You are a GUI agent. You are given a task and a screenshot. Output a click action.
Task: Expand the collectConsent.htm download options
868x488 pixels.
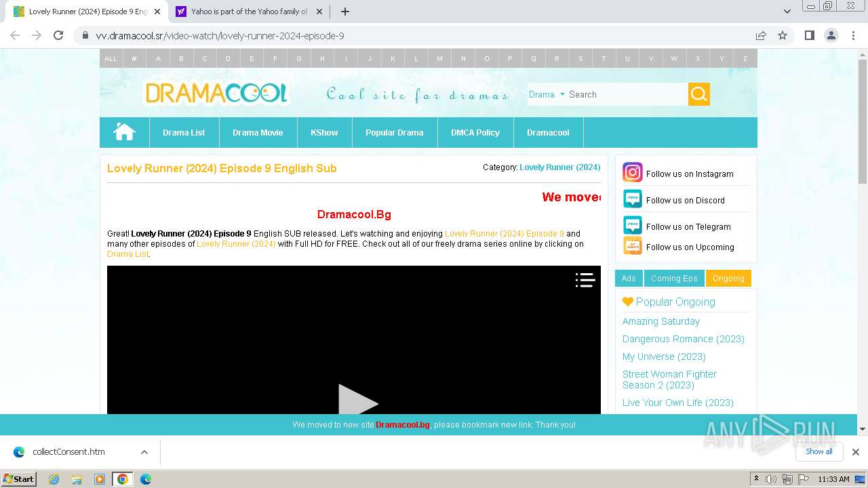pyautogui.click(x=144, y=452)
